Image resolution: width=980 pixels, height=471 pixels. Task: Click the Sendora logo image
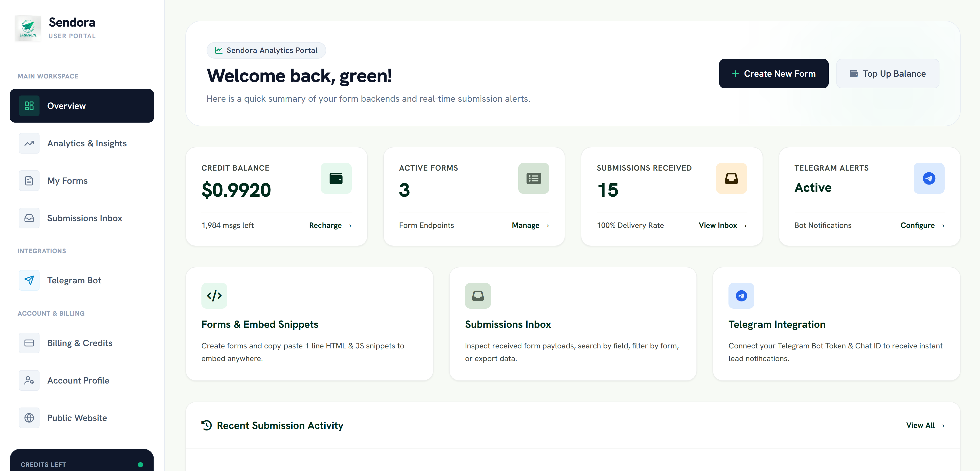point(28,28)
